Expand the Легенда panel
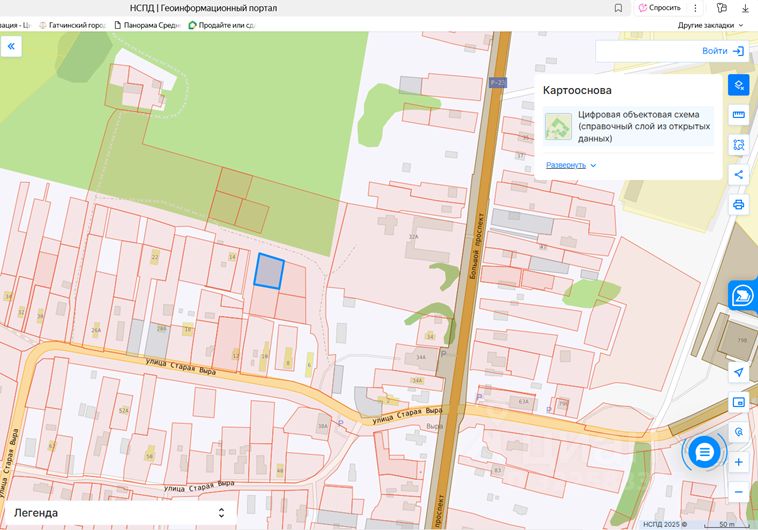758x530 pixels. tap(221, 513)
